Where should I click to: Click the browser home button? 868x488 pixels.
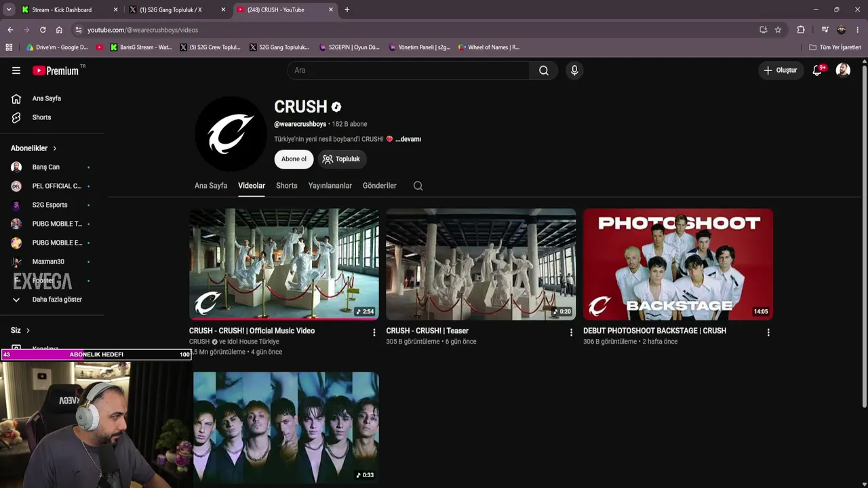(59, 30)
